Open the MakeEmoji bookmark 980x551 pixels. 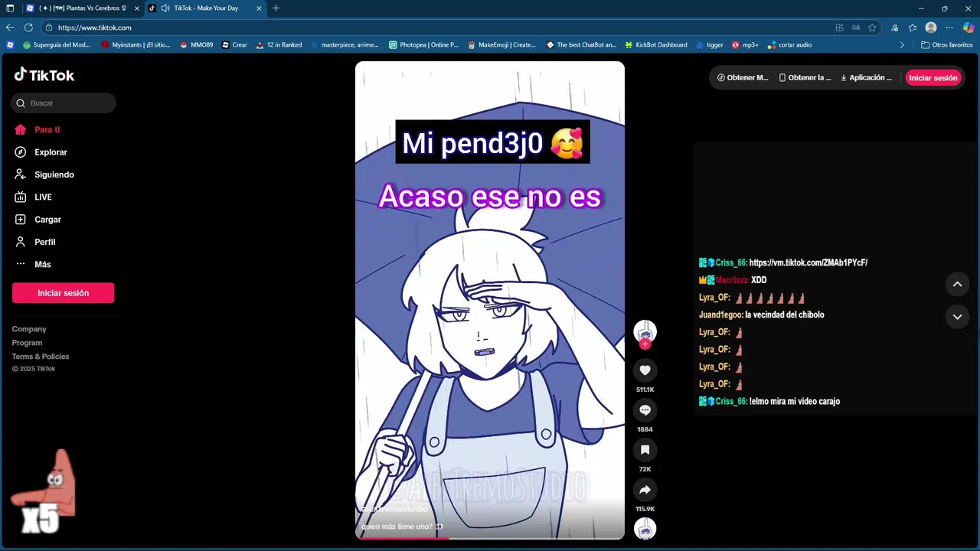[501, 45]
